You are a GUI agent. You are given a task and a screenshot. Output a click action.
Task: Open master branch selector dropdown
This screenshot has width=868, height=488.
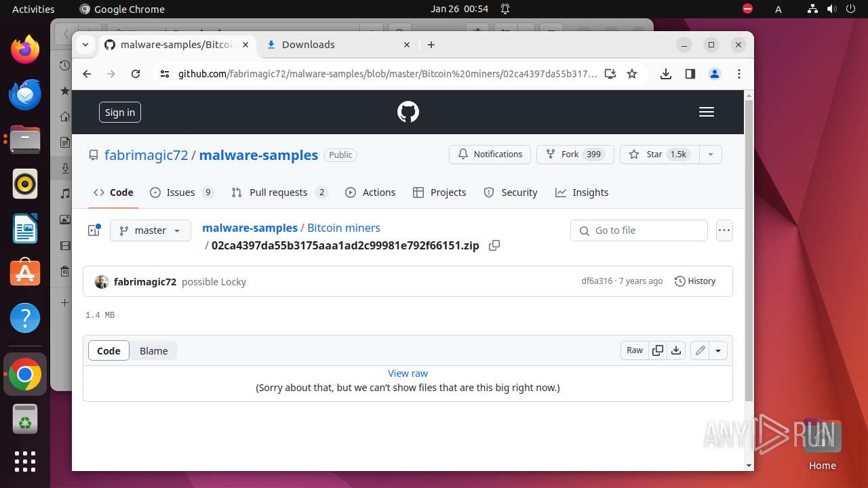click(x=151, y=230)
